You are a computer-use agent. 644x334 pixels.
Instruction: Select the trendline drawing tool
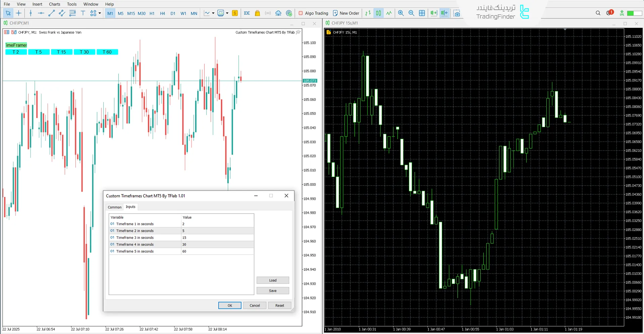[x=51, y=13]
